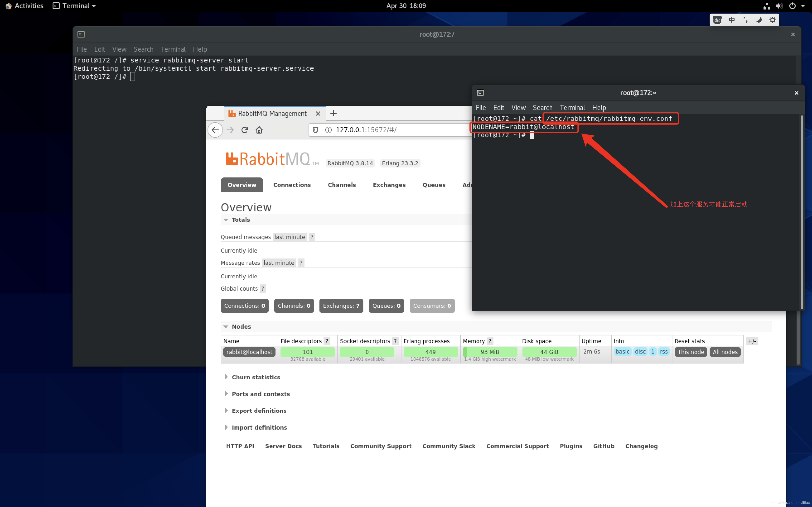Toggle node columns with +/- button

click(752, 341)
